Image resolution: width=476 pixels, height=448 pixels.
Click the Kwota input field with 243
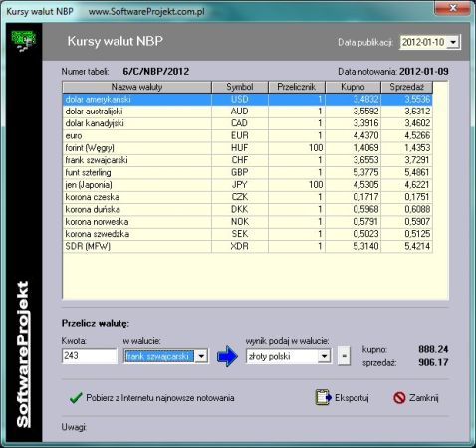coord(90,356)
